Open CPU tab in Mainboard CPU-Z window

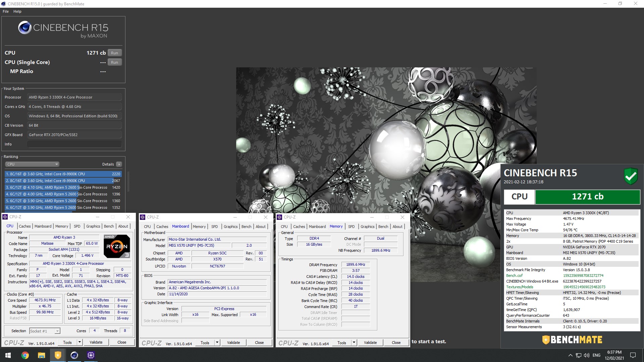pyautogui.click(x=148, y=227)
